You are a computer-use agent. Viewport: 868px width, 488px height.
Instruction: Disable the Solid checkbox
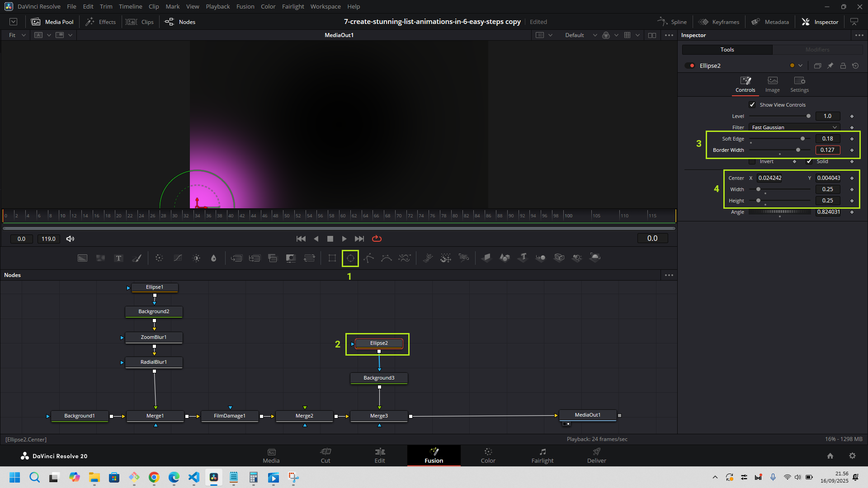coord(809,161)
